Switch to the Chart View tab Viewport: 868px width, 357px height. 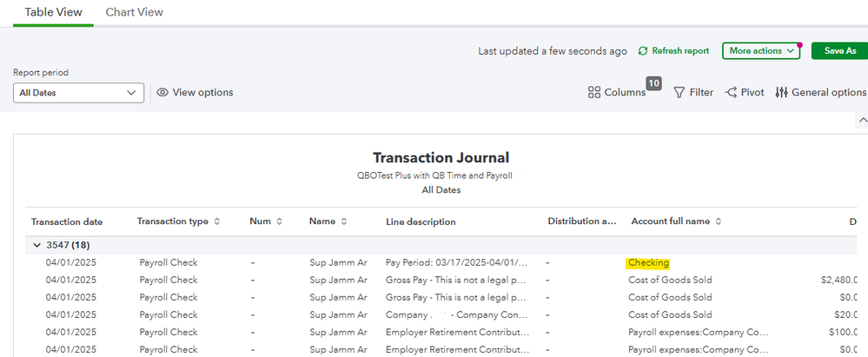tap(134, 12)
